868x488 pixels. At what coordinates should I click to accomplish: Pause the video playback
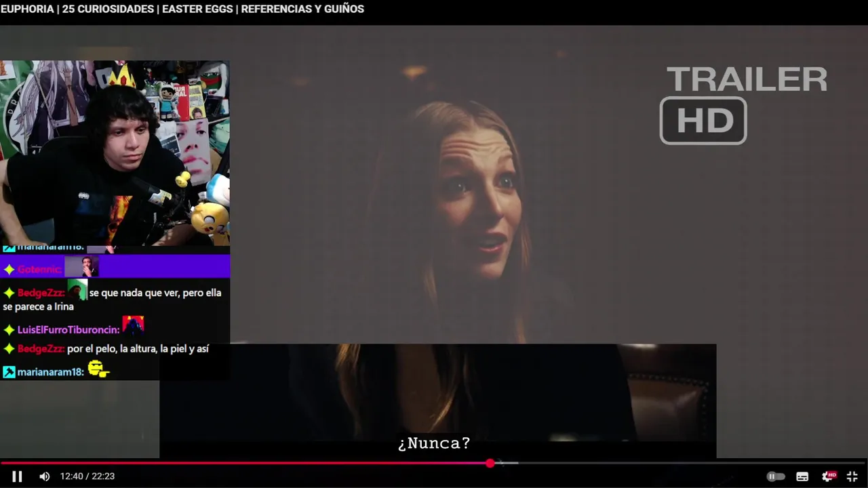[17, 476]
